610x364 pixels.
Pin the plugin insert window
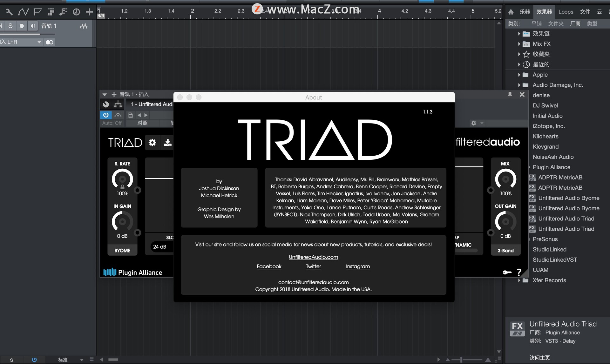[x=510, y=94]
